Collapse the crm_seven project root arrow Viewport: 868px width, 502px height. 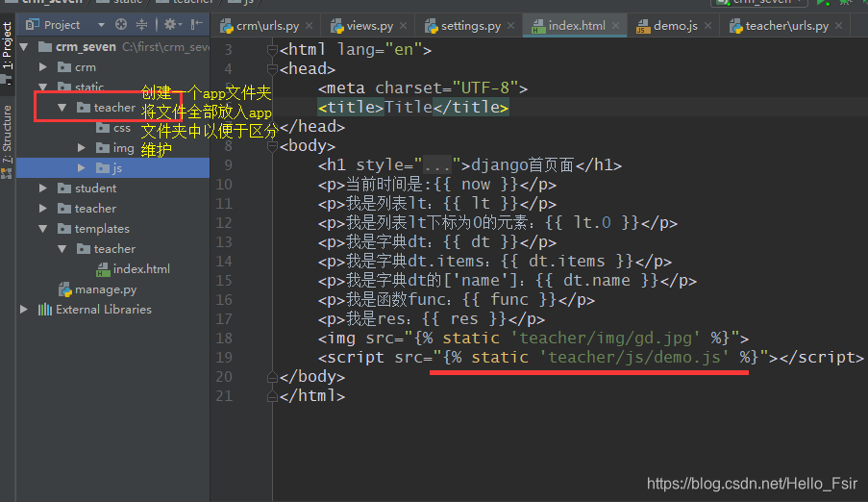tap(24, 47)
